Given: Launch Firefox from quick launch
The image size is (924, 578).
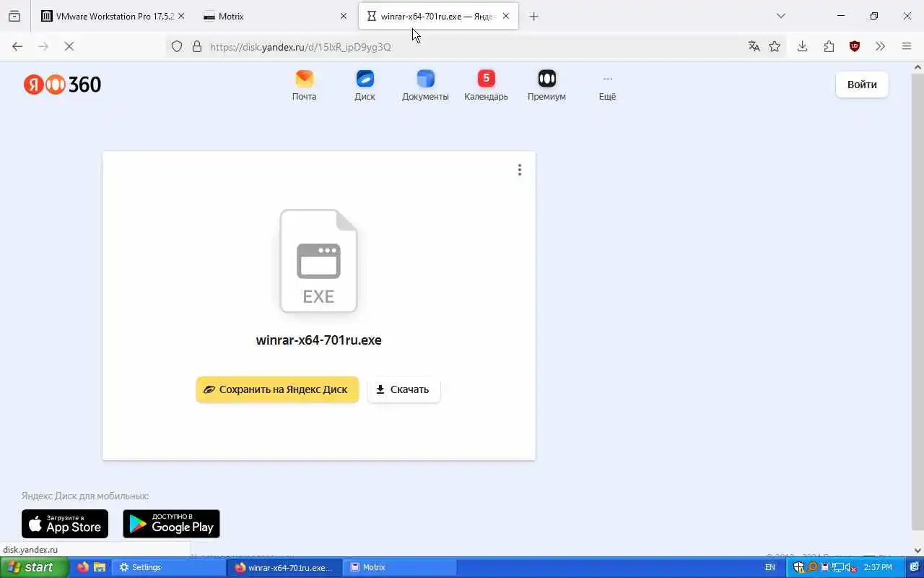Looking at the screenshot, I should (83, 567).
